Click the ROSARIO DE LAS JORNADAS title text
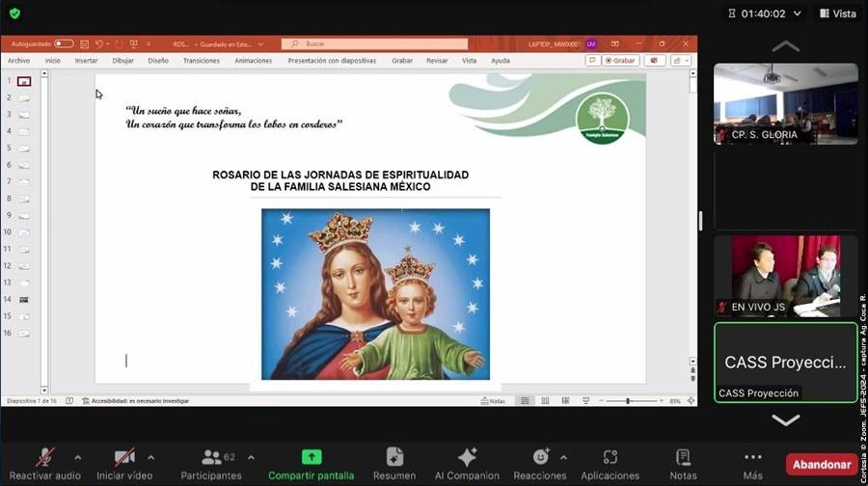 click(x=340, y=181)
